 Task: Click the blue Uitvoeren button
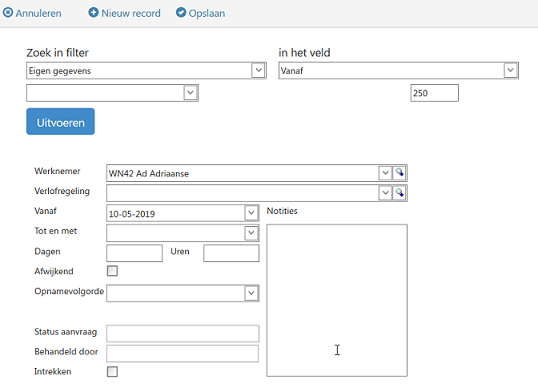[60, 121]
